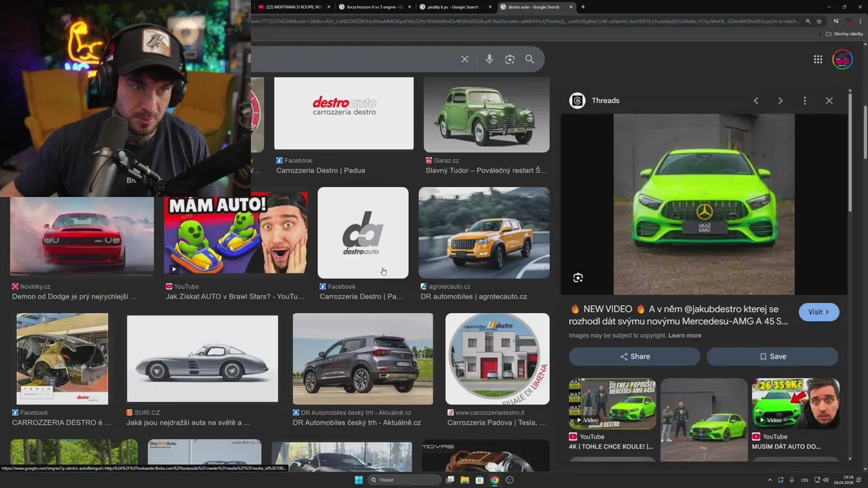Go to next image in preview panel
This screenshot has width=868, height=488.
tap(780, 100)
